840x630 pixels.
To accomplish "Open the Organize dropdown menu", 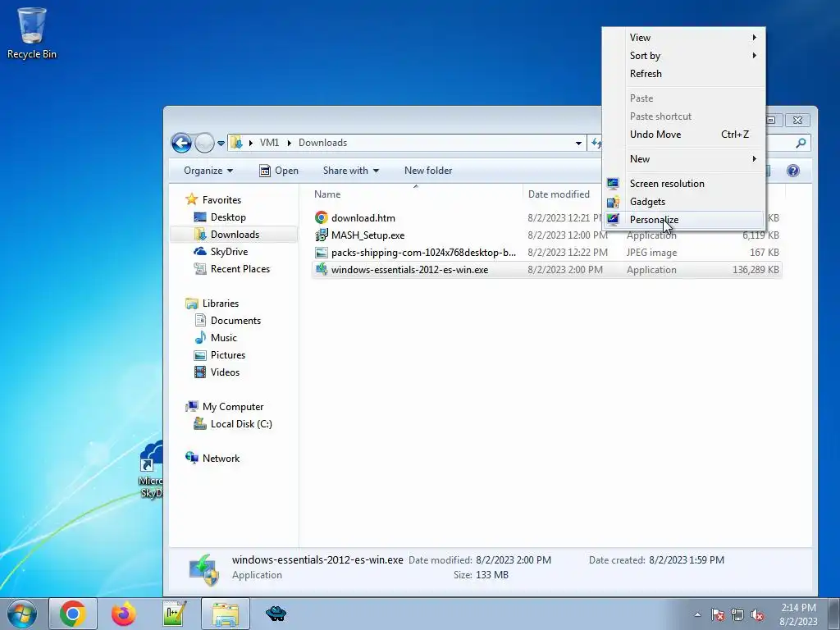I will click(x=208, y=171).
